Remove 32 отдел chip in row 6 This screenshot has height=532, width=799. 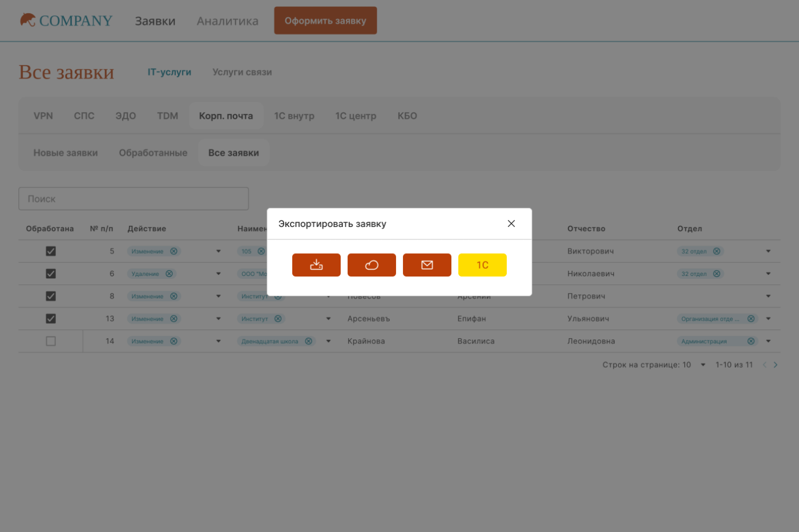716,274
